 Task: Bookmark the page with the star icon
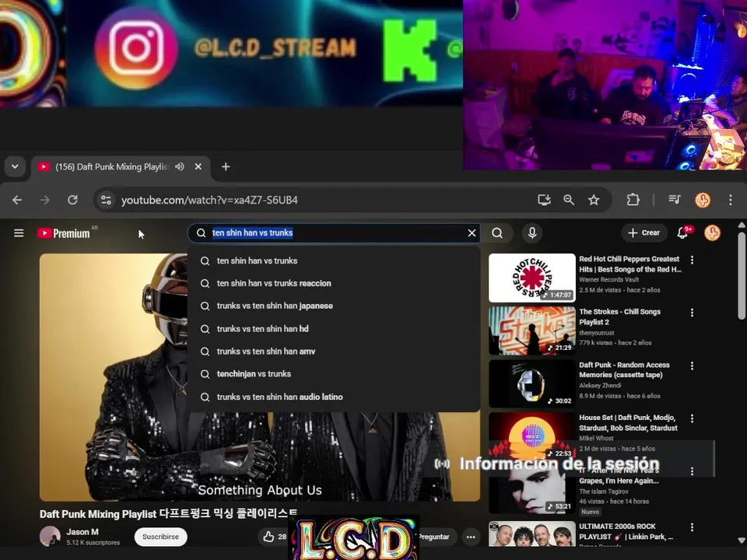coord(594,200)
